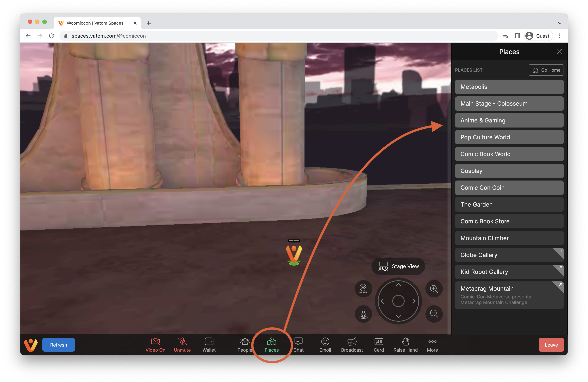This screenshot has height=382, width=588.
Task: Go to Metapolis in the places list
Action: [509, 87]
